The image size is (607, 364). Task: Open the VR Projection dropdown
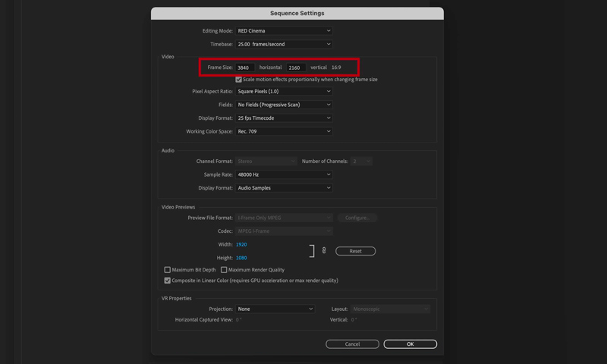275,309
